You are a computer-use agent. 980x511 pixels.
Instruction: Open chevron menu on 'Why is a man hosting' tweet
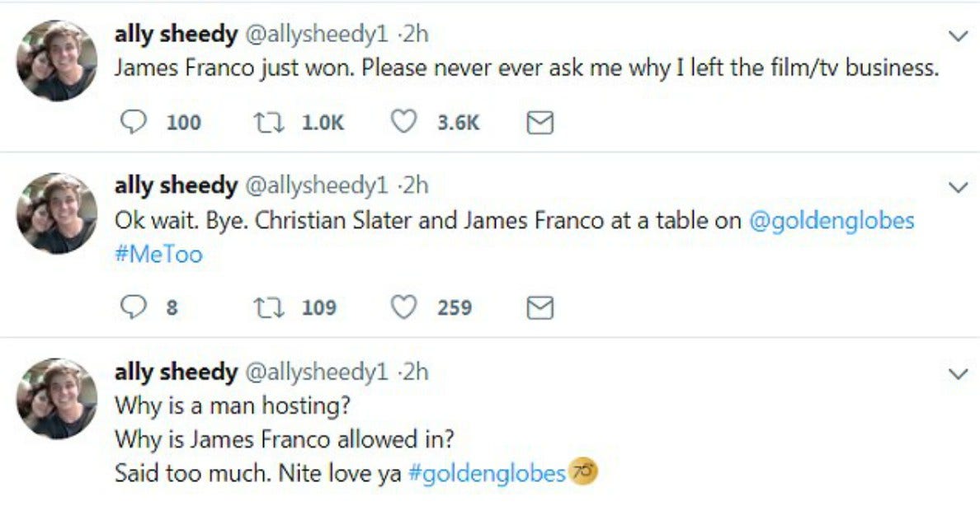point(958,374)
